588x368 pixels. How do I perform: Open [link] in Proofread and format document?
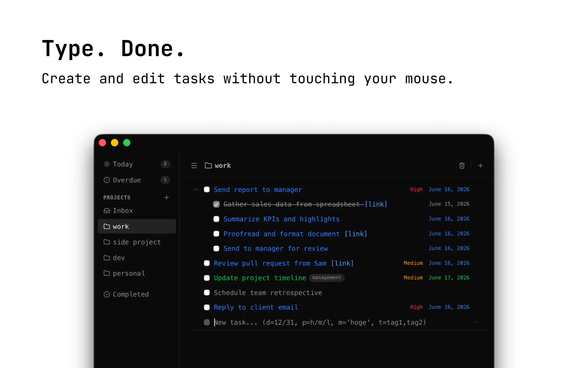pyautogui.click(x=356, y=234)
